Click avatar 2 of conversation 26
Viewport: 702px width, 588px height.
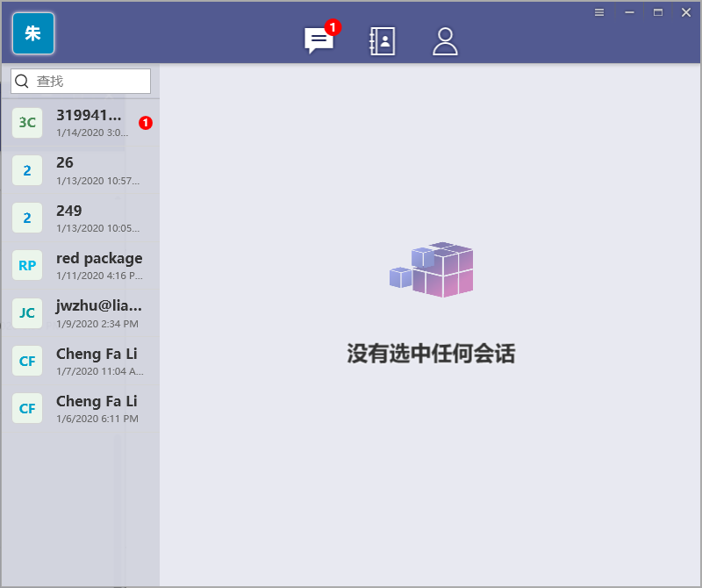tap(27, 170)
